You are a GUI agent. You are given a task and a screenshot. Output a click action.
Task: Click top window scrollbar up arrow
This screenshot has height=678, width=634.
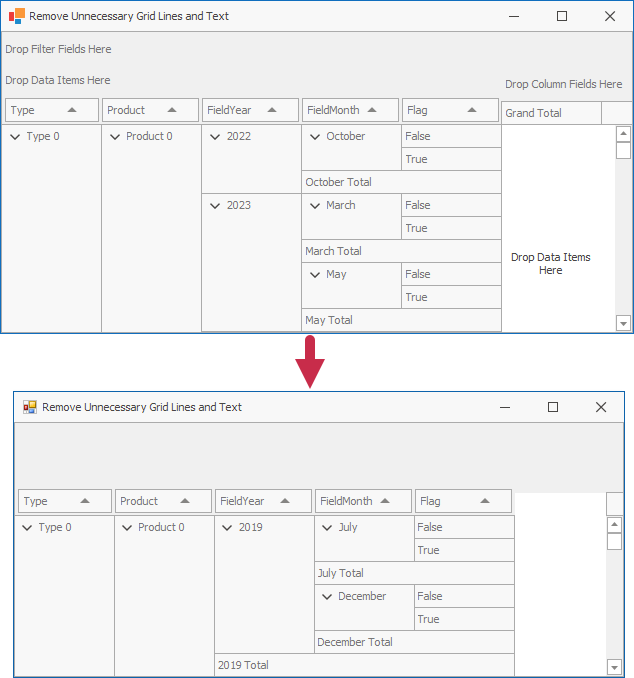(623, 134)
